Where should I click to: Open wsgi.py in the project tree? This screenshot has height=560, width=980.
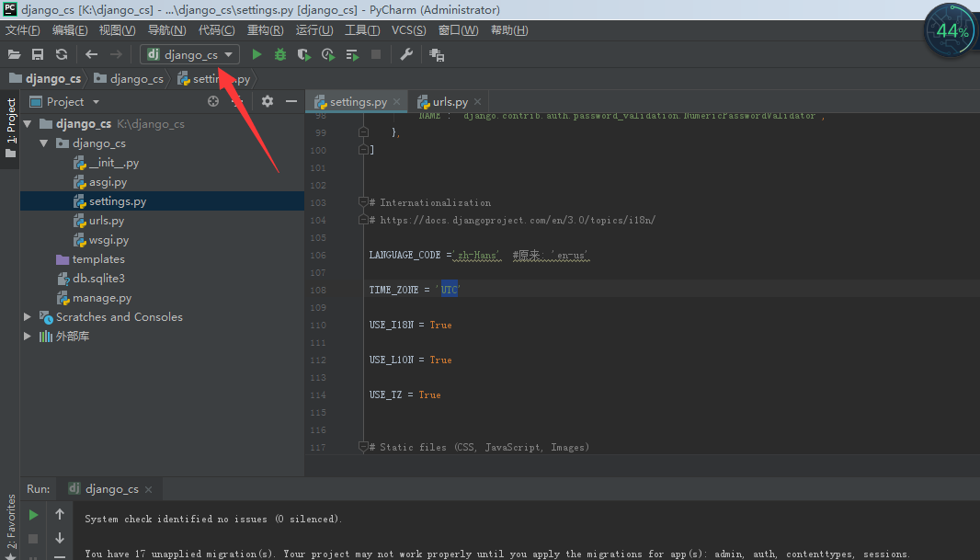pyautogui.click(x=108, y=240)
